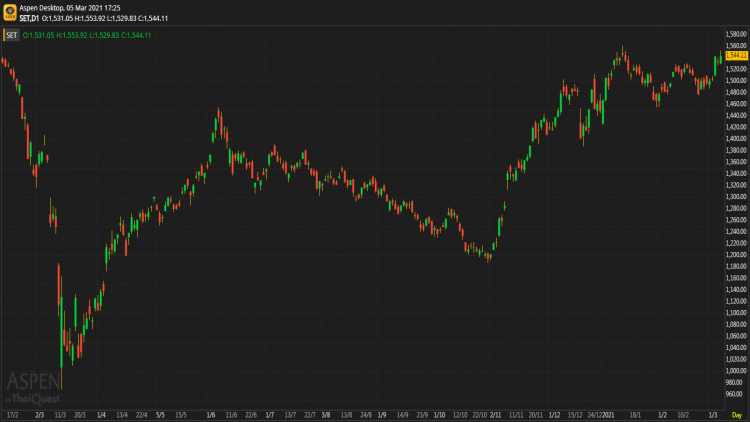Click the 1,160.00 price axis label
Image resolution: width=750 pixels, height=422 pixels.
pos(736,278)
